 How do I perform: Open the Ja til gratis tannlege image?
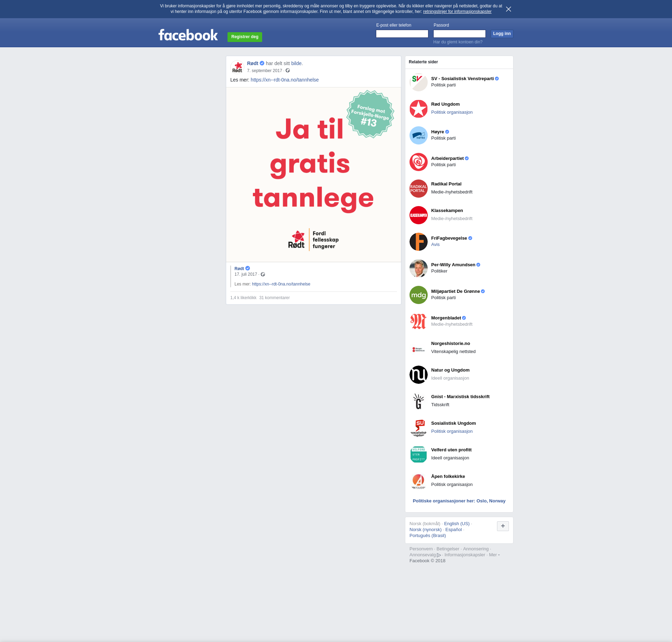314,175
